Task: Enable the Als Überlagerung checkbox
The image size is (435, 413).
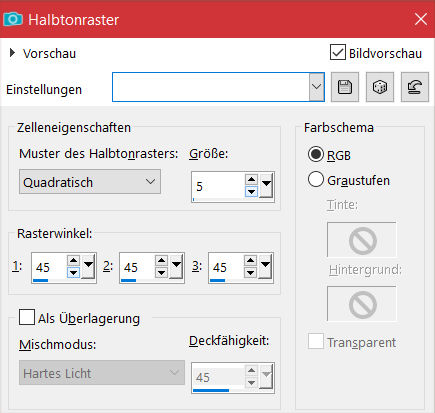Action: [27, 317]
